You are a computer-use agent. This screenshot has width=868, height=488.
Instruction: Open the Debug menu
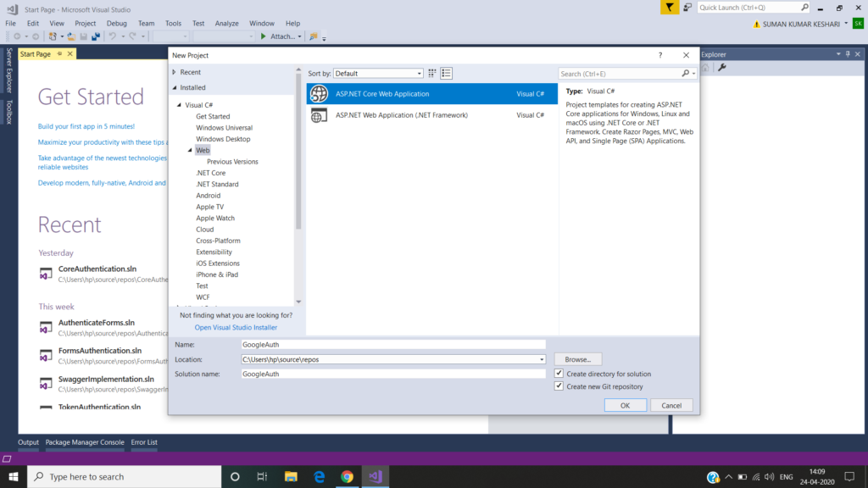pos(116,23)
